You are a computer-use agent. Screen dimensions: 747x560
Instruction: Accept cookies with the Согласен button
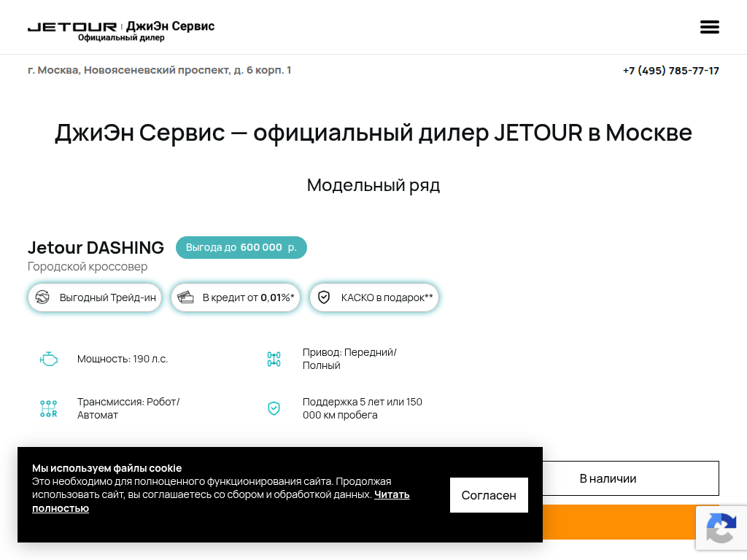click(489, 495)
